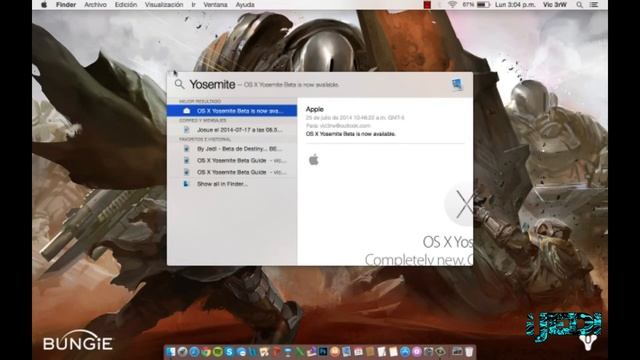The image size is (640, 360).
Task: Open the Ir menu
Action: (x=193, y=5)
